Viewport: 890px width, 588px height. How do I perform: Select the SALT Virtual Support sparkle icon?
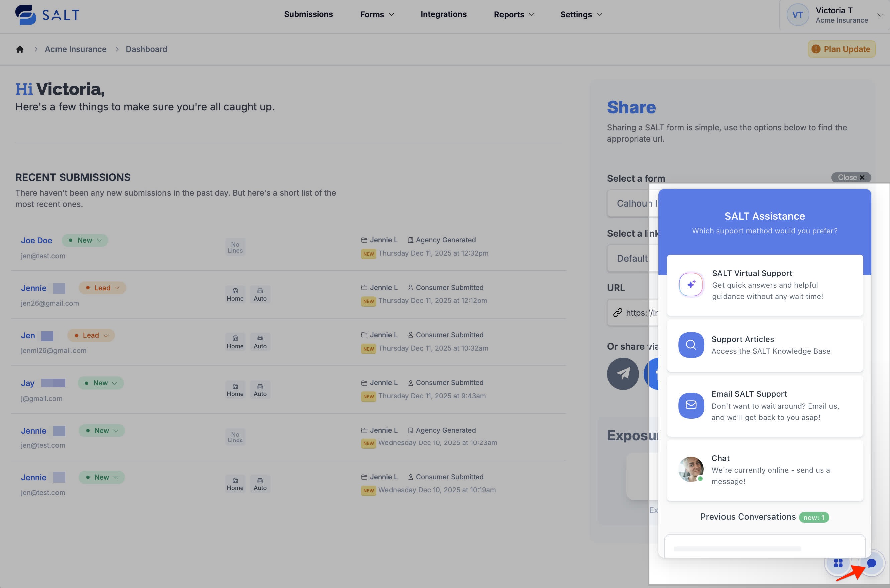[691, 284]
